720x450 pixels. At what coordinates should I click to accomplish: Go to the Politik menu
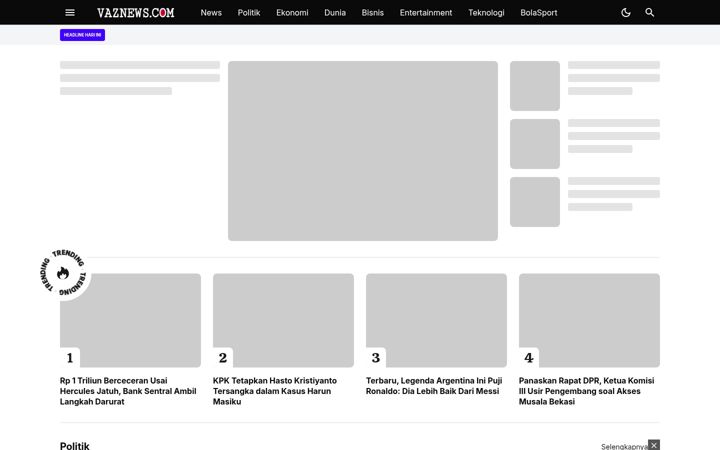pos(249,12)
